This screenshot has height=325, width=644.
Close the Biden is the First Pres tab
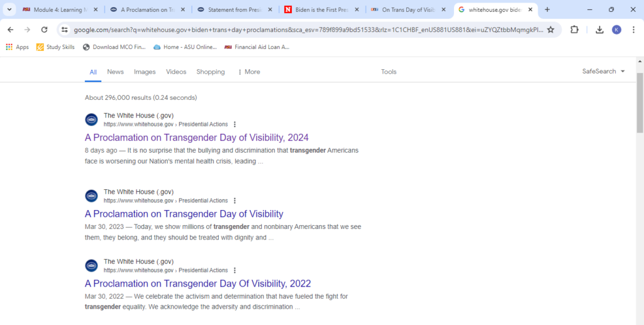pos(357,9)
